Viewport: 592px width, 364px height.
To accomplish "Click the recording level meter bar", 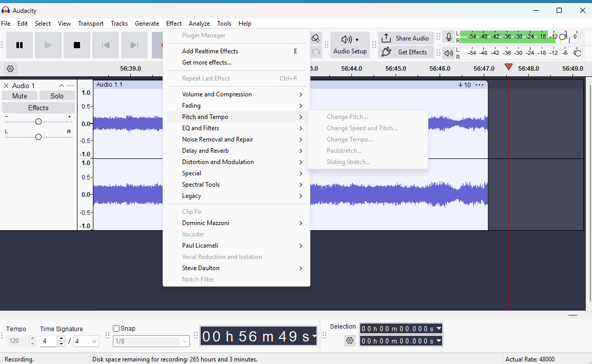I will pyautogui.click(x=520, y=36).
